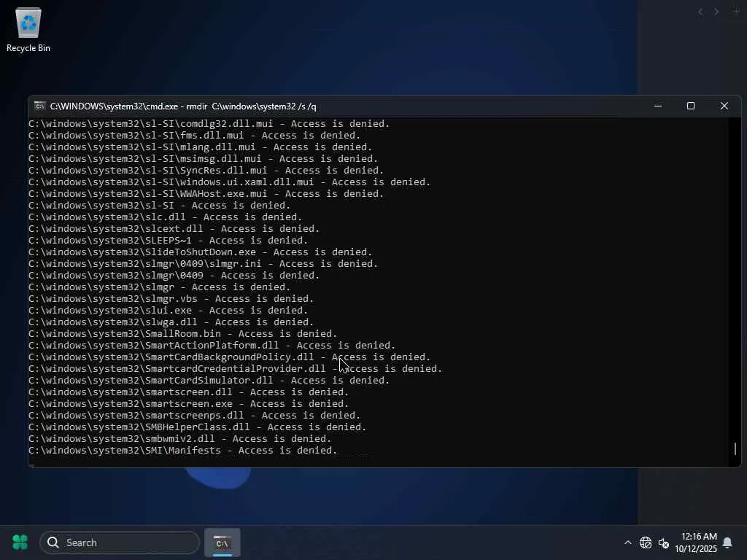Click the cmd.exe title bar icon
Viewport: 747px width, 560px height.
tap(40, 106)
